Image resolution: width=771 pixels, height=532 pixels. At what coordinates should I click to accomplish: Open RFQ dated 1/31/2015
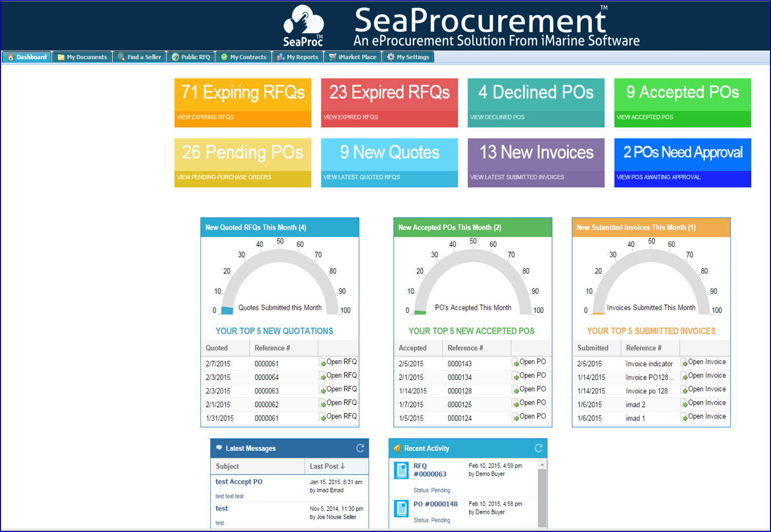[x=338, y=416]
